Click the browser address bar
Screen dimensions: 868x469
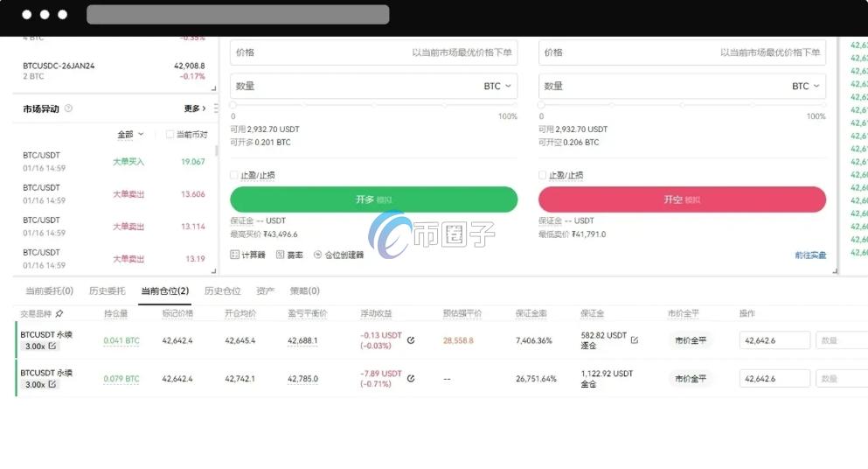click(238, 14)
